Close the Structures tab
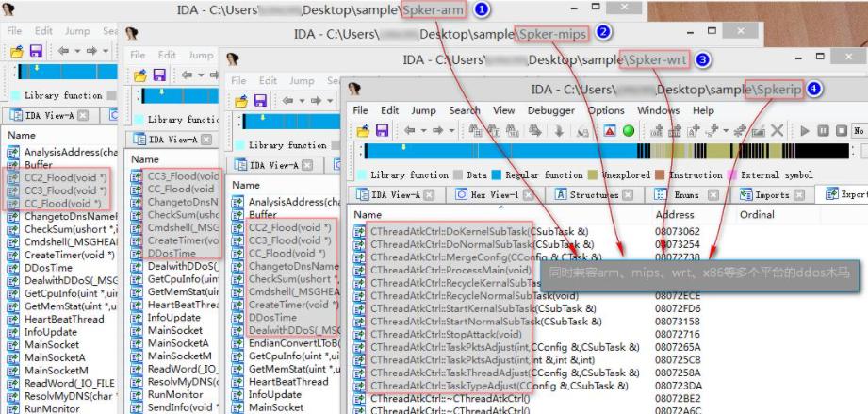This screenshot has width=868, height=414. pos(627,194)
